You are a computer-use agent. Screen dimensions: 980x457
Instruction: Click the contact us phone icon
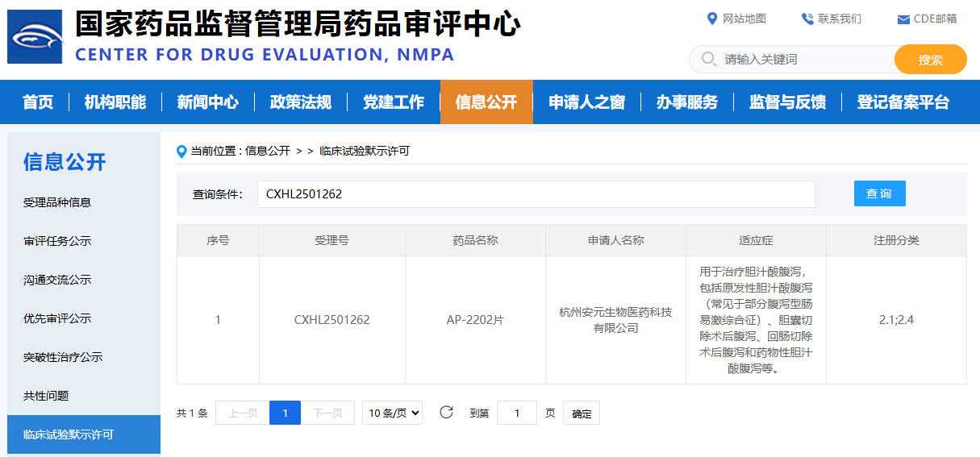click(x=807, y=19)
